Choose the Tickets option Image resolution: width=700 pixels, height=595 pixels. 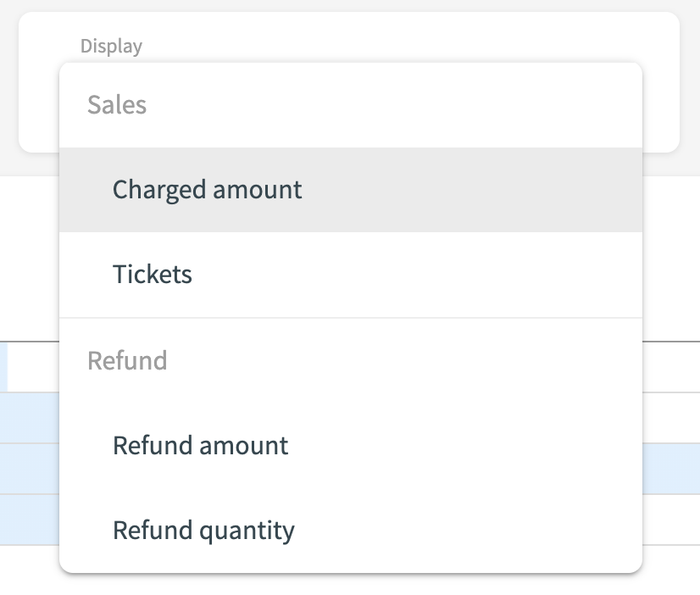(x=153, y=275)
